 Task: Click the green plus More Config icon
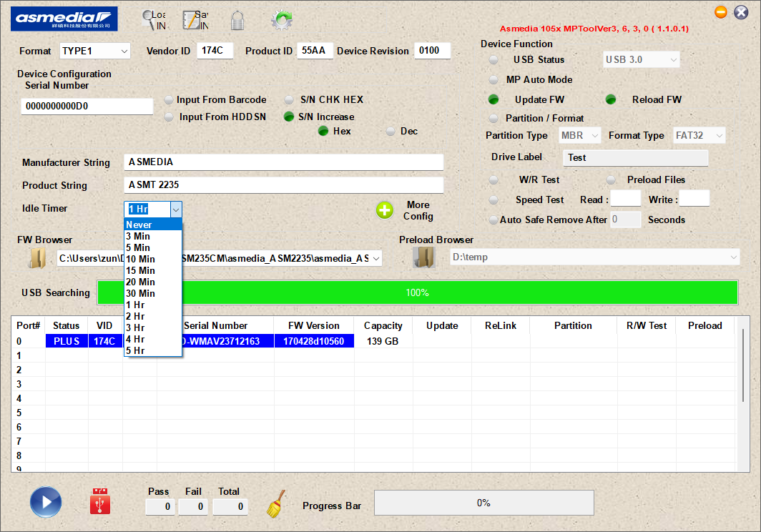tap(385, 210)
